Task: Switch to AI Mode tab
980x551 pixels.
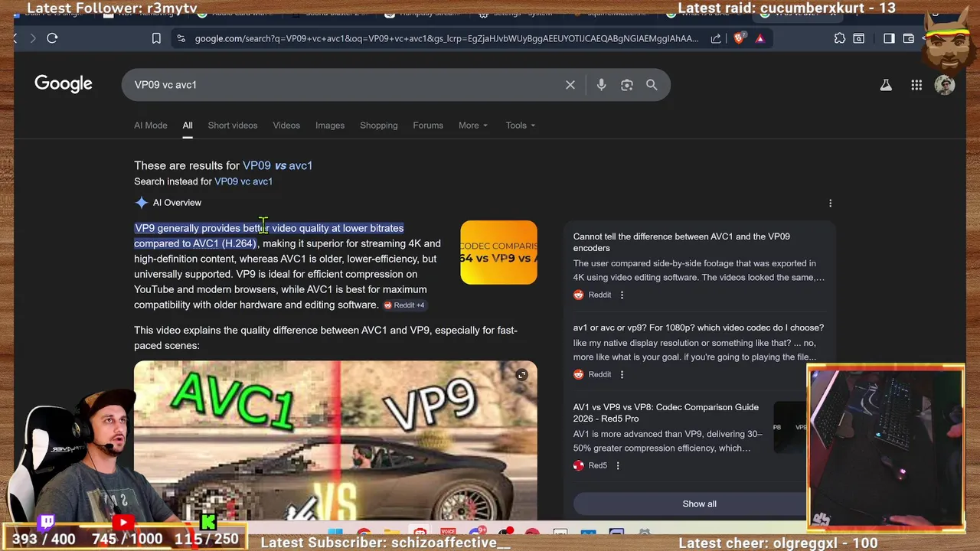Action: tap(151, 126)
